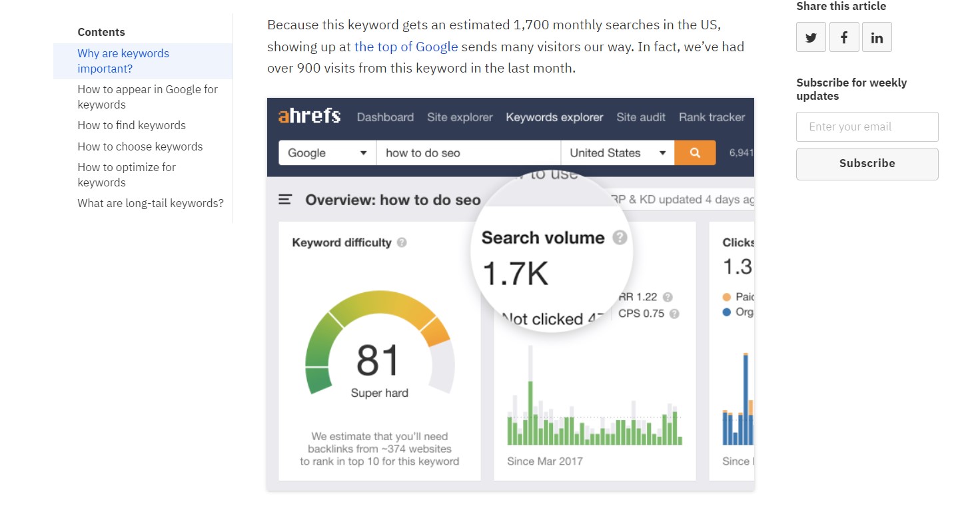980x508 pixels.
Task: Click the RR 1.22 help icon
Action: tap(668, 297)
